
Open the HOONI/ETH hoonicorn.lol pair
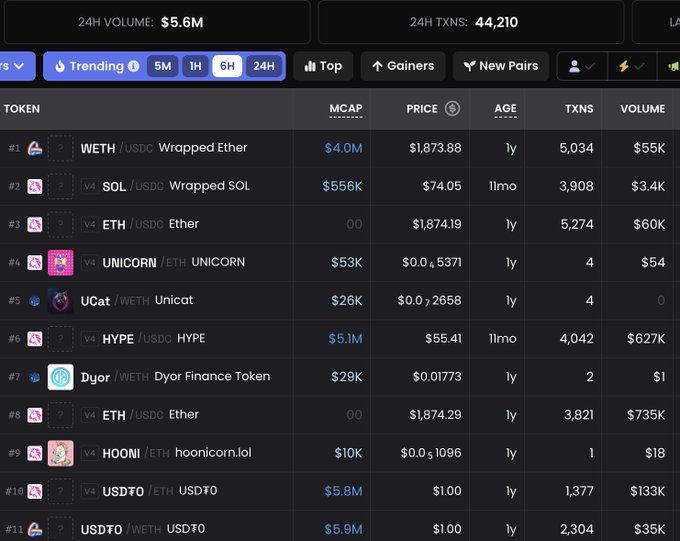338,453
